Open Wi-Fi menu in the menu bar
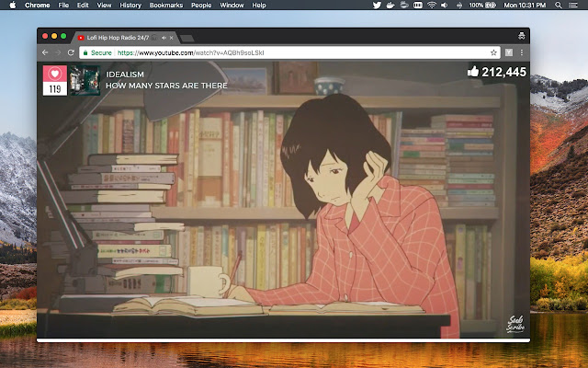The image size is (588, 368). point(431,6)
